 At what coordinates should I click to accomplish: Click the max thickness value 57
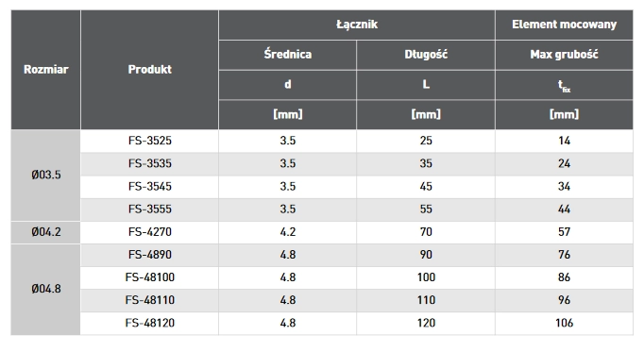point(564,232)
